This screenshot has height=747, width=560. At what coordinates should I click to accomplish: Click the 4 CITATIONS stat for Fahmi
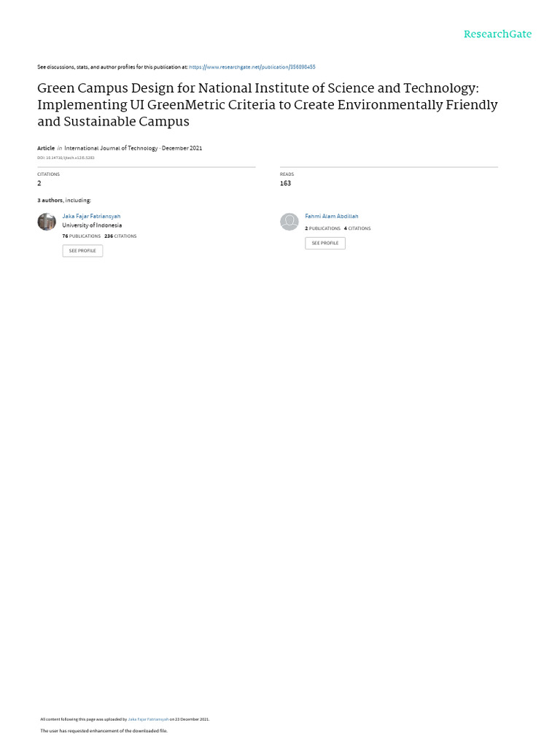pos(357,228)
